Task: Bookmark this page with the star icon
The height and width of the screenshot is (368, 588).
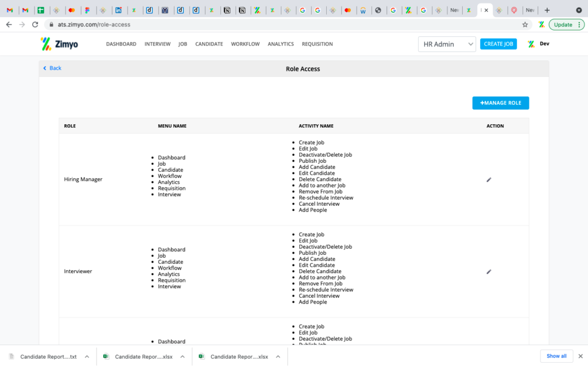Action: pyautogui.click(x=525, y=24)
